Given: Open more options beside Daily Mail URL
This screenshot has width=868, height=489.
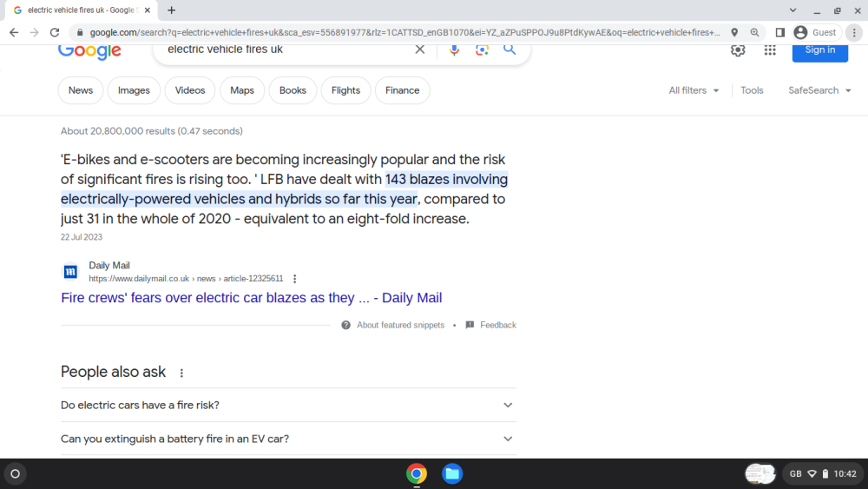Looking at the screenshot, I should (294, 279).
